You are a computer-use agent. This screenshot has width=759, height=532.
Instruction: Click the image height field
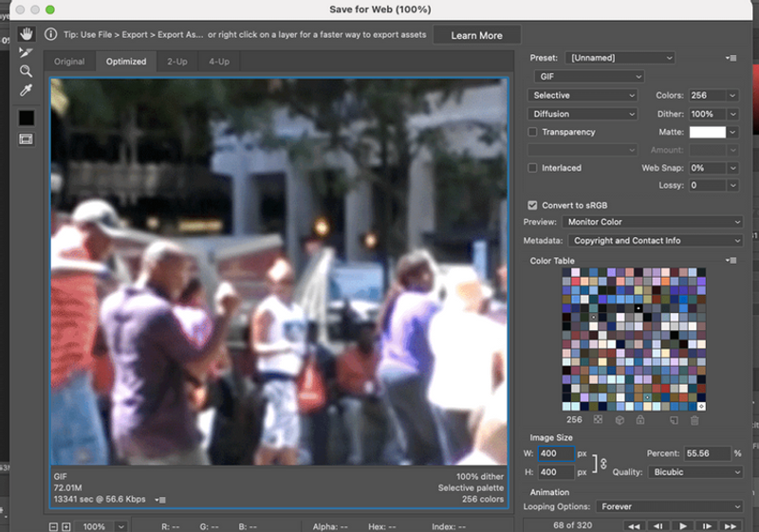[x=556, y=472]
